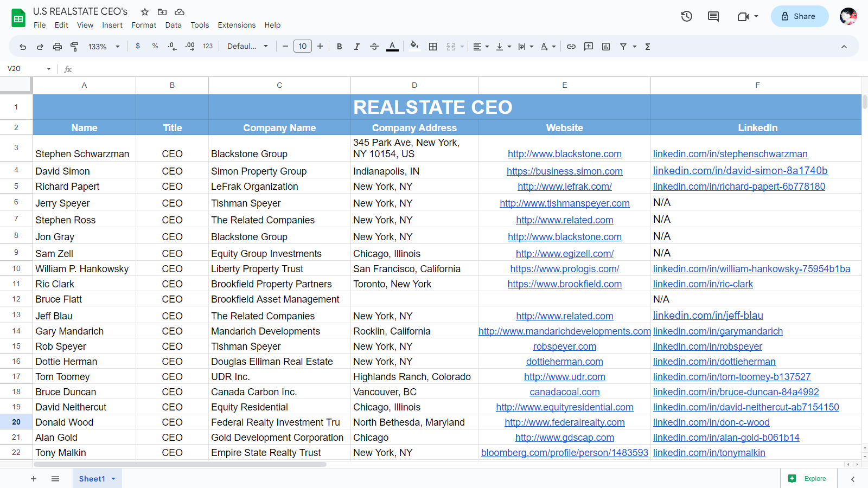Open the View menu
Image resolution: width=868 pixels, height=488 pixels.
pos(85,25)
